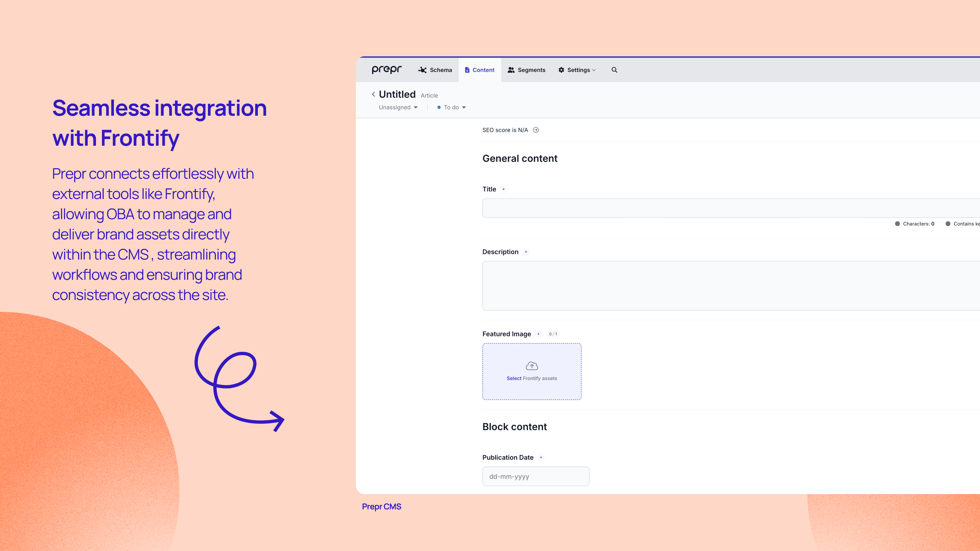Click the Untitled article title
The width and height of the screenshot is (980, 551).
coord(397,94)
